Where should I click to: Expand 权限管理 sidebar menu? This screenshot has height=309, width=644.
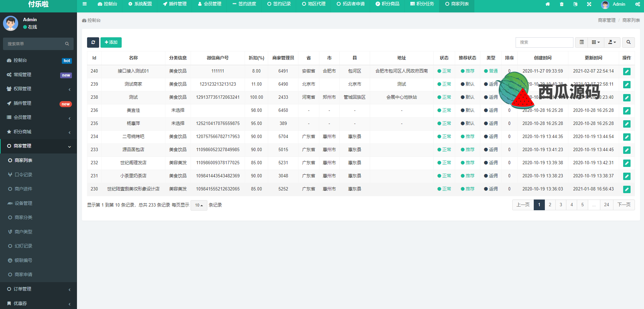38,89
